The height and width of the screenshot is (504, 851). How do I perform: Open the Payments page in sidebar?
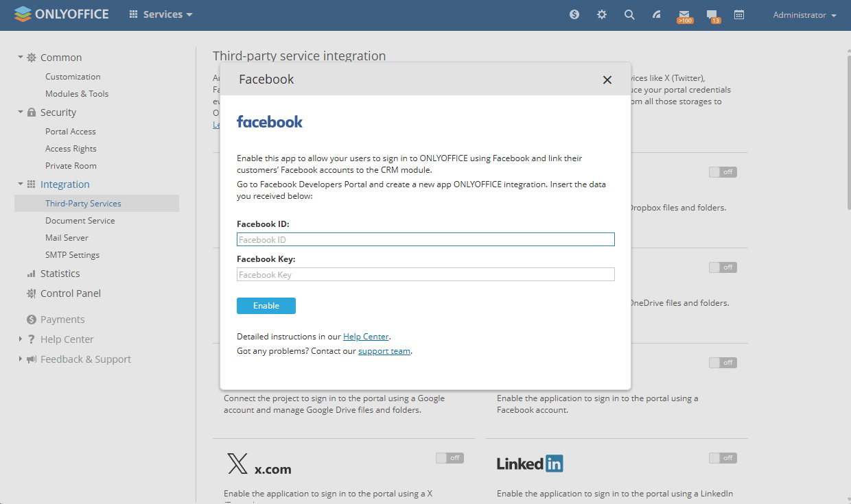click(x=62, y=320)
